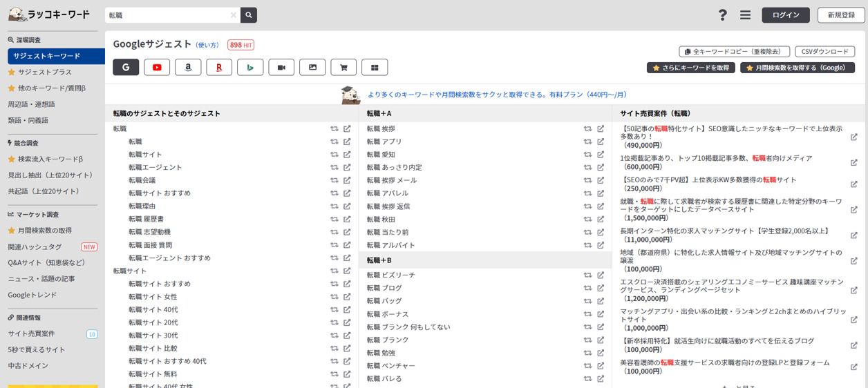Click CSVダウンロード button
The width and height of the screenshot is (868, 388).
[824, 52]
